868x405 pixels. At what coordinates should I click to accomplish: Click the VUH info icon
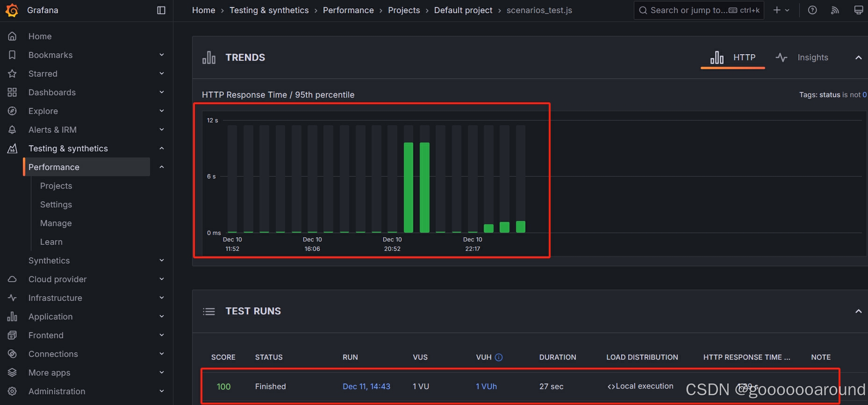pyautogui.click(x=499, y=357)
